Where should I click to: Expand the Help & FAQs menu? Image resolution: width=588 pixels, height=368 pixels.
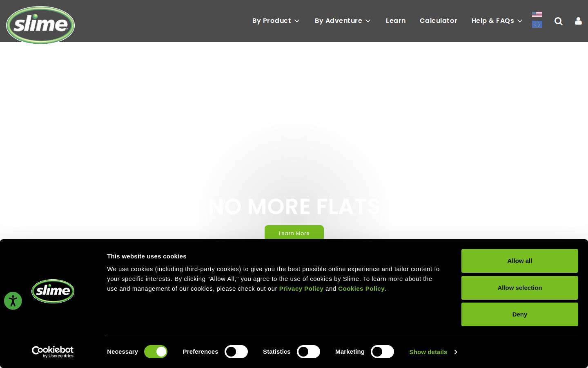(497, 20)
